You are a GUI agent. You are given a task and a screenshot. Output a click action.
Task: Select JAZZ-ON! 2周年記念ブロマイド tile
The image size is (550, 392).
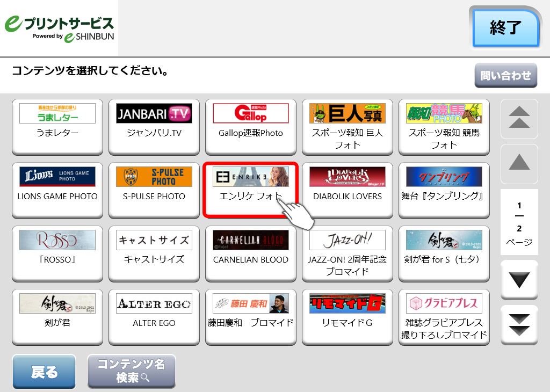[348, 254]
